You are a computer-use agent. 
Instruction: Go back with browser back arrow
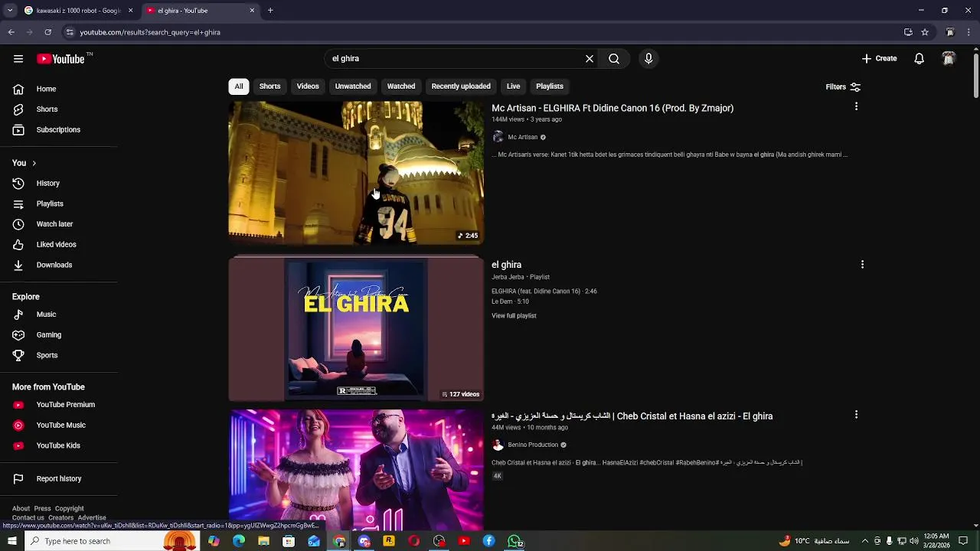pyautogui.click(x=11, y=32)
